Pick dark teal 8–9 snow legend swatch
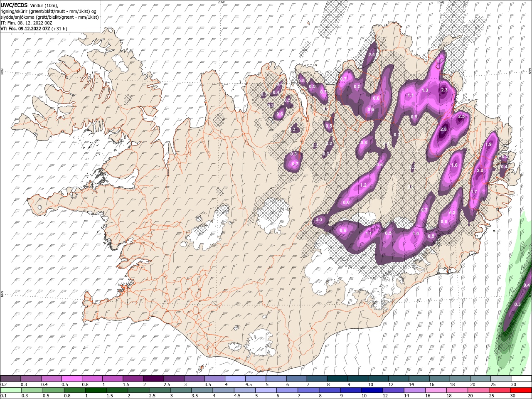Image resolution: width=532 pixels, height=399 pixels. tap(337, 379)
